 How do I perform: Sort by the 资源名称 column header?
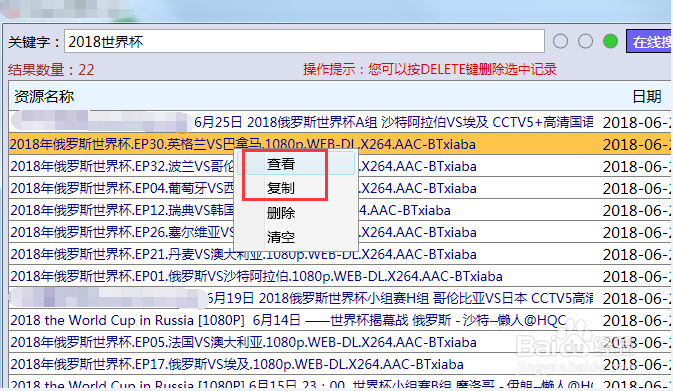[x=44, y=97]
